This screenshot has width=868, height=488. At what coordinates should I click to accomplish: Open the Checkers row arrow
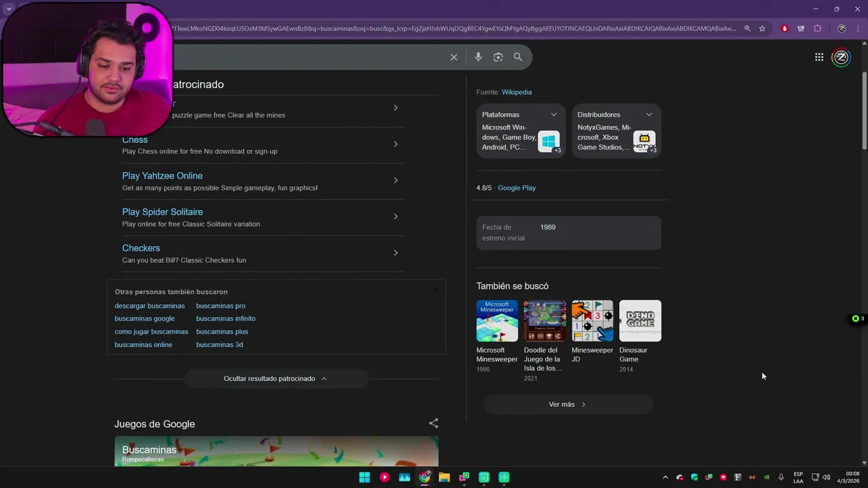(395, 253)
